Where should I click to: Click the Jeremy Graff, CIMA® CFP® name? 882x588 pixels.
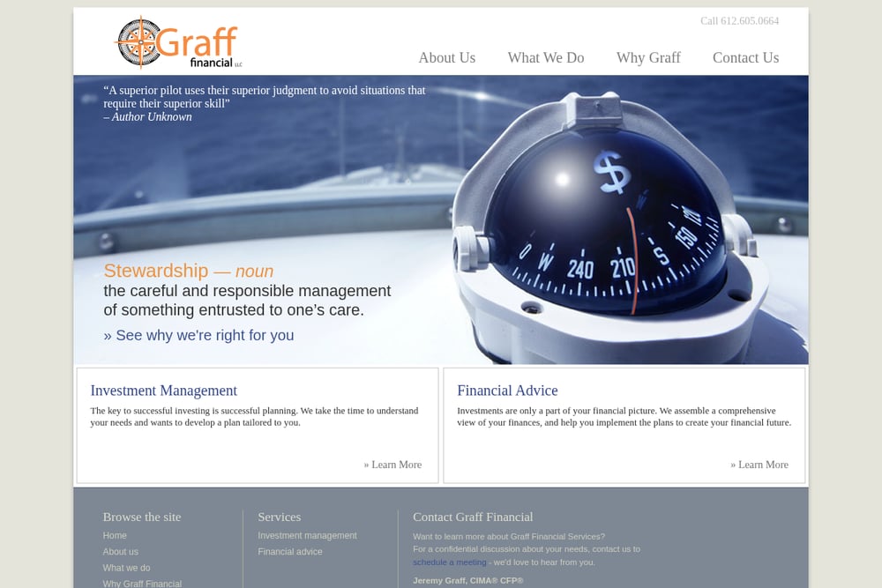pos(468,581)
